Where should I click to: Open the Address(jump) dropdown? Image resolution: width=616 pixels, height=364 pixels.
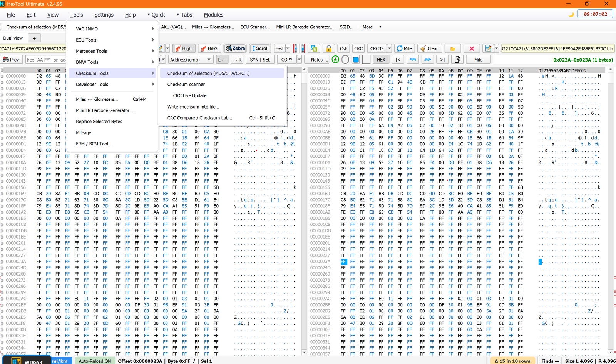tap(191, 60)
